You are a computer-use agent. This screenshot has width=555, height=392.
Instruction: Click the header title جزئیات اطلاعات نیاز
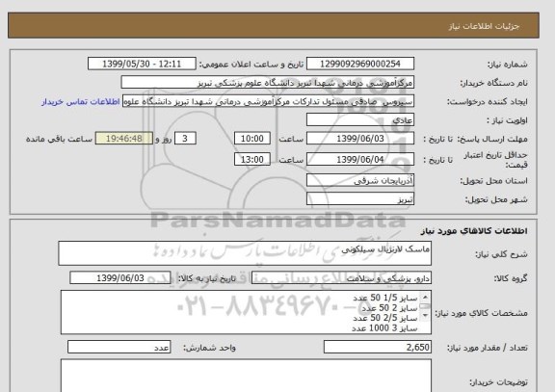click(484, 26)
